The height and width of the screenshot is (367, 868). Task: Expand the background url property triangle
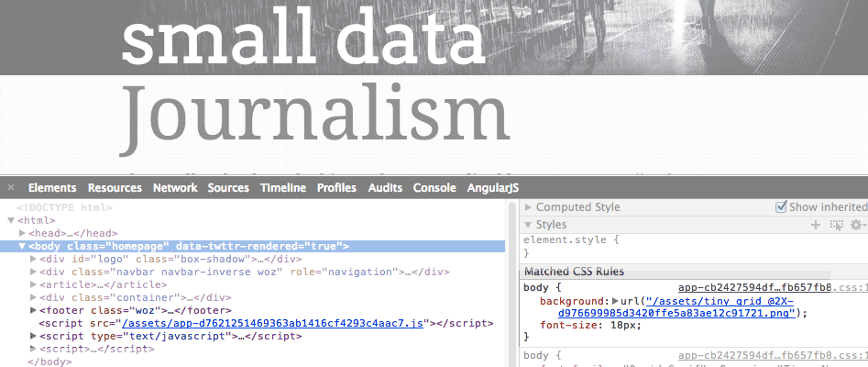point(615,301)
